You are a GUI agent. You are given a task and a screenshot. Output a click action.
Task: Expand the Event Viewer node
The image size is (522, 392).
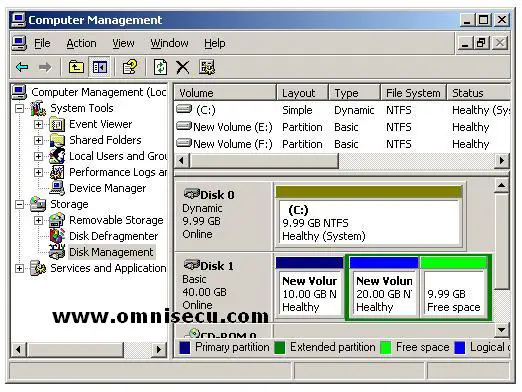[x=38, y=125]
